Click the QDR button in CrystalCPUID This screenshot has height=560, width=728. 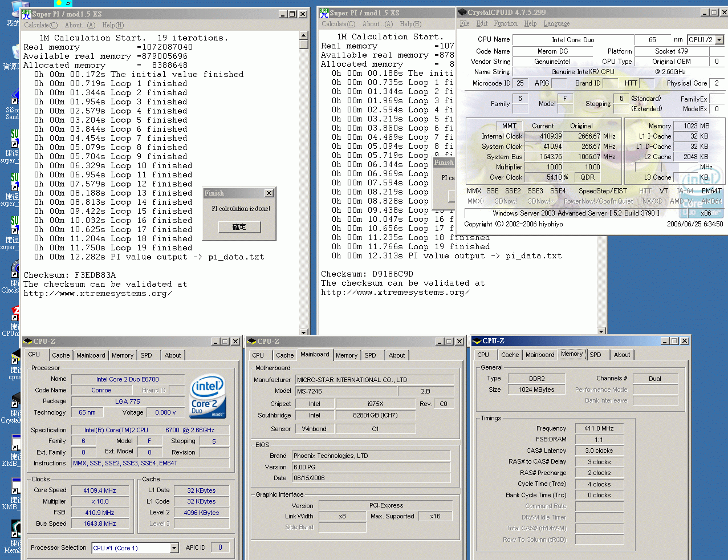[588, 177]
